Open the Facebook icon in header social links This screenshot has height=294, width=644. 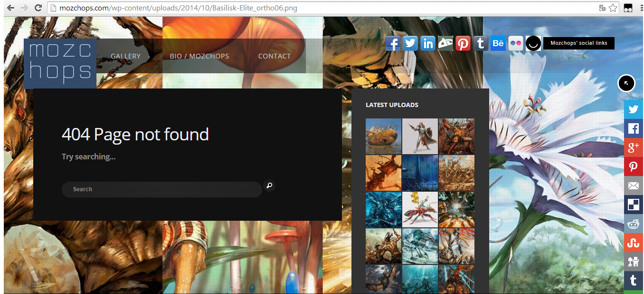coord(392,43)
